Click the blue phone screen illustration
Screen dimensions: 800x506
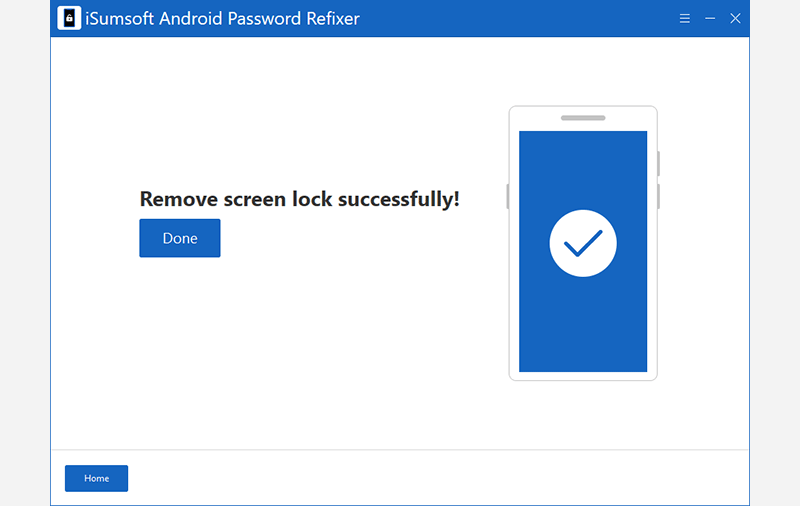[x=583, y=320]
